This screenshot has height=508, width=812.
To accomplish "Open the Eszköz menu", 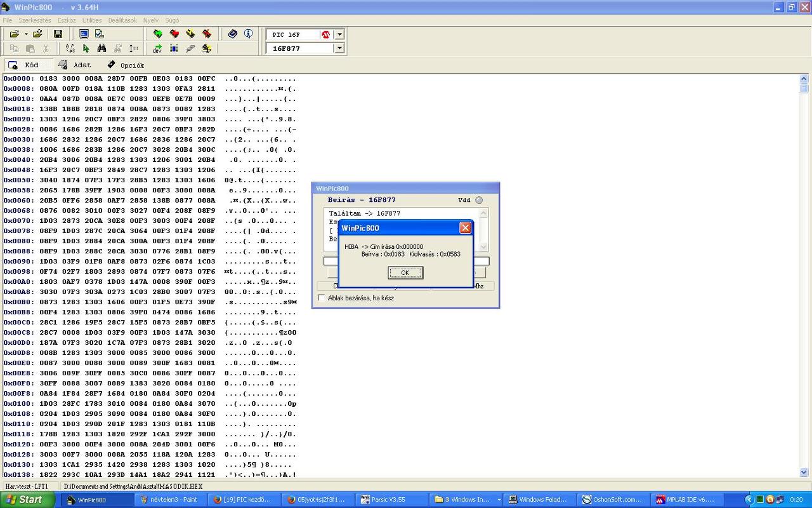I will point(67,20).
